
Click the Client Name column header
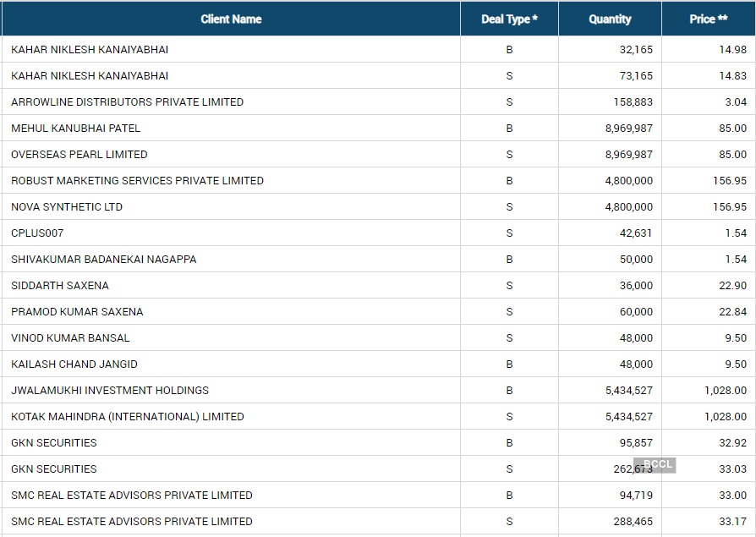(231, 19)
